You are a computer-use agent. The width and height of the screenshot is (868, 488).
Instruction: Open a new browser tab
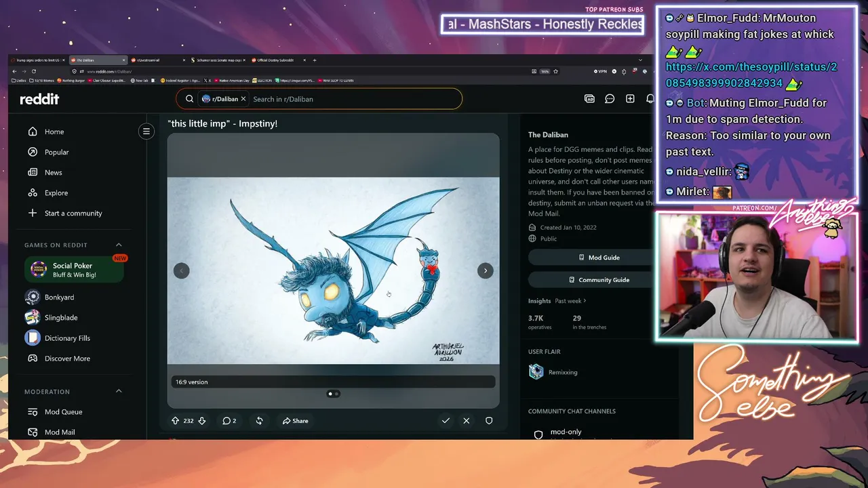(314, 60)
